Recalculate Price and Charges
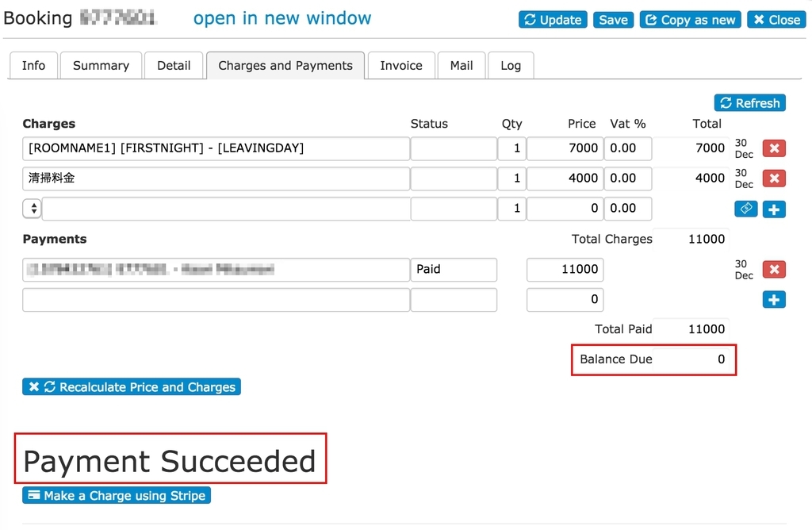 tap(132, 386)
